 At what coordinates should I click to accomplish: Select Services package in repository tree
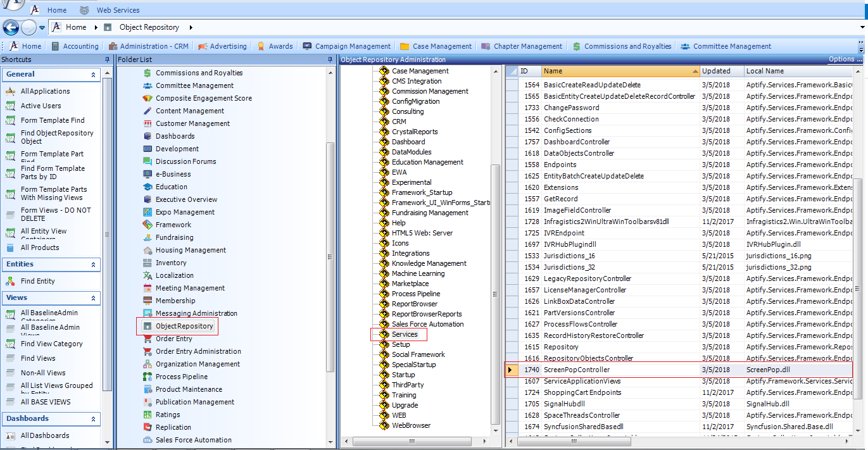(405, 334)
